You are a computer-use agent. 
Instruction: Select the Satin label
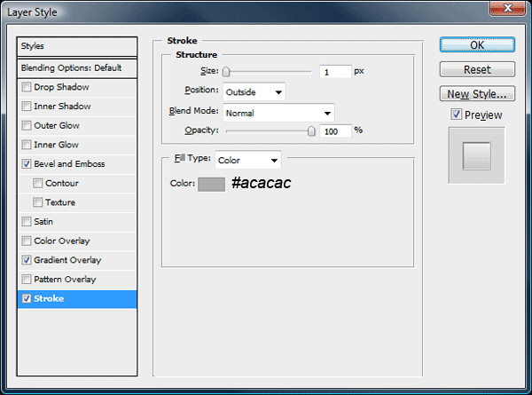(x=43, y=222)
